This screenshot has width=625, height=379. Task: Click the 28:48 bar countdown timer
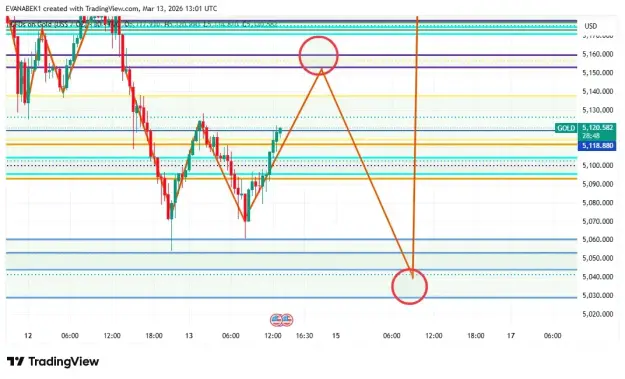click(x=590, y=136)
